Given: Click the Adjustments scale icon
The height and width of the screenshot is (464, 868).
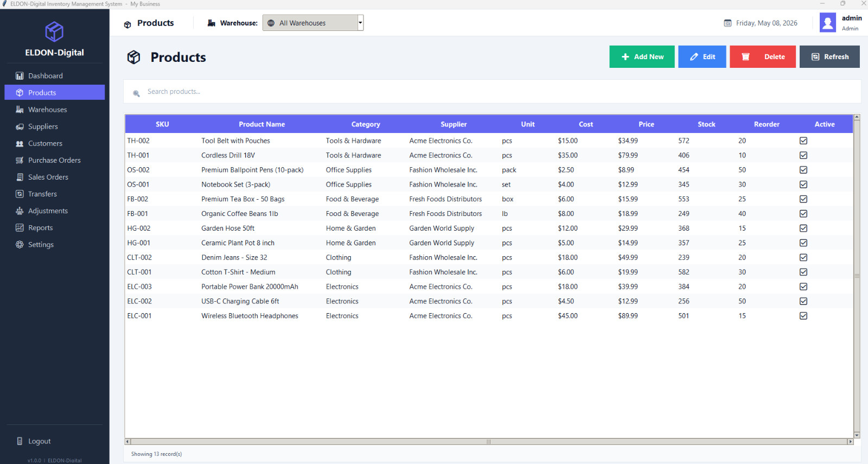Looking at the screenshot, I should (20, 211).
